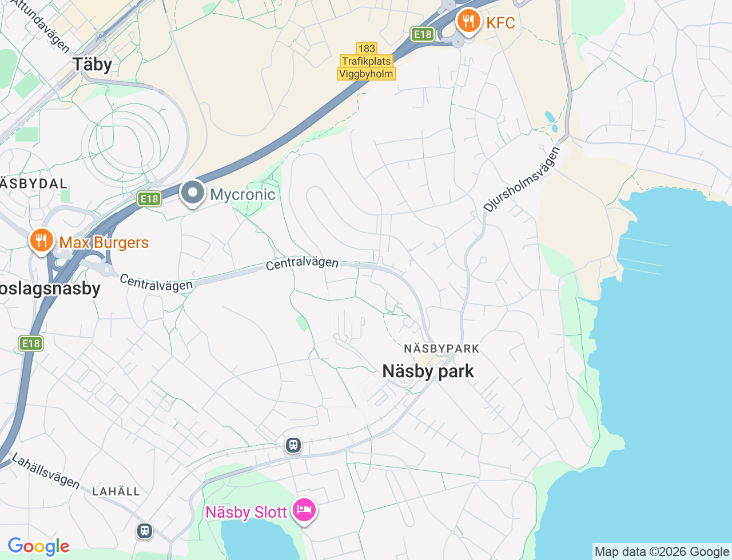This screenshot has width=732, height=560.
Task: Open the Mycronic location pin
Action: pos(193,194)
